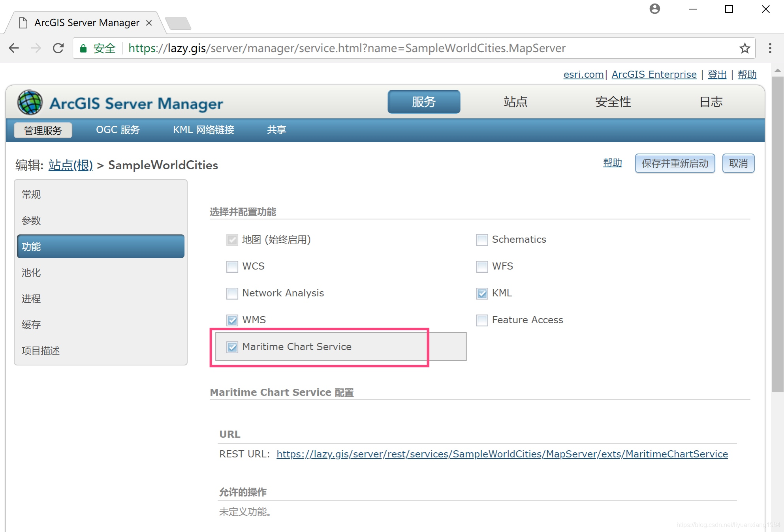Open the KML 网络链接 sub-tab
784x532 pixels.
click(203, 130)
